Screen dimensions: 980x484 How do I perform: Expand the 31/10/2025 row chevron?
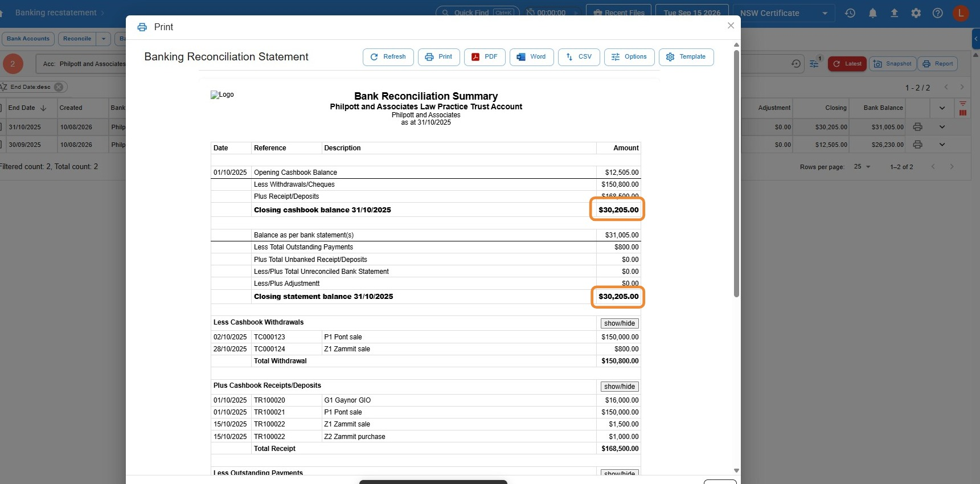coord(942,127)
